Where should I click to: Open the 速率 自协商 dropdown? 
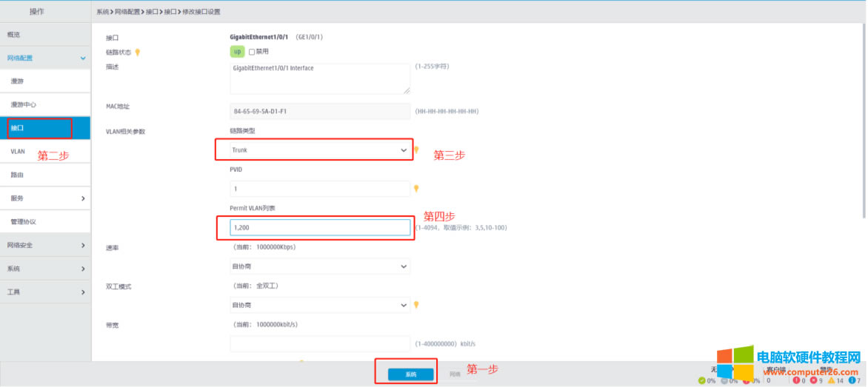320,266
